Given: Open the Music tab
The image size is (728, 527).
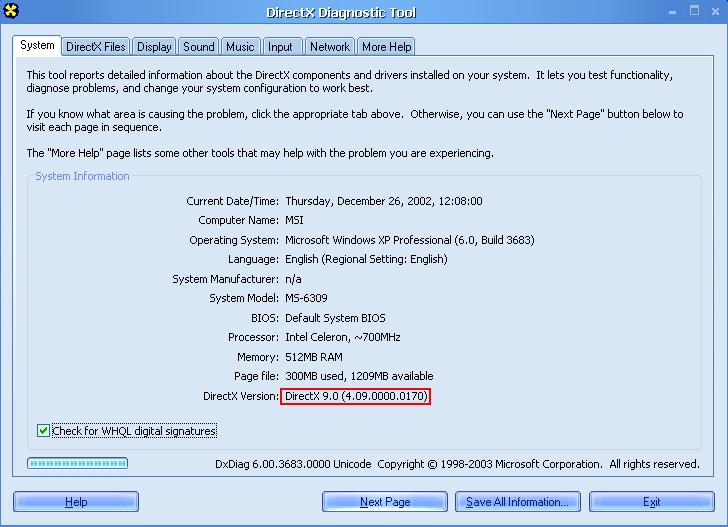Looking at the screenshot, I should click(240, 47).
